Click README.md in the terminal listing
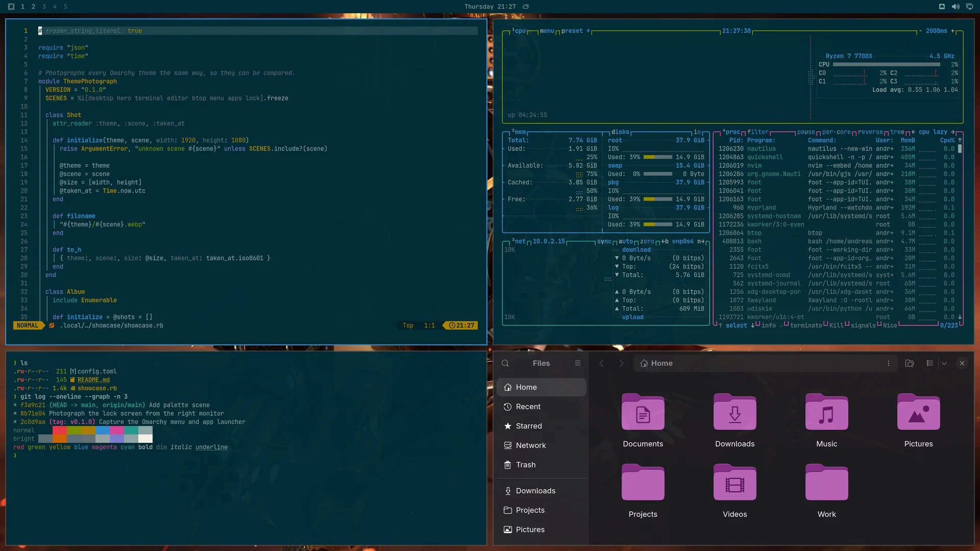Screen dimensions: 980x551 (93, 380)
